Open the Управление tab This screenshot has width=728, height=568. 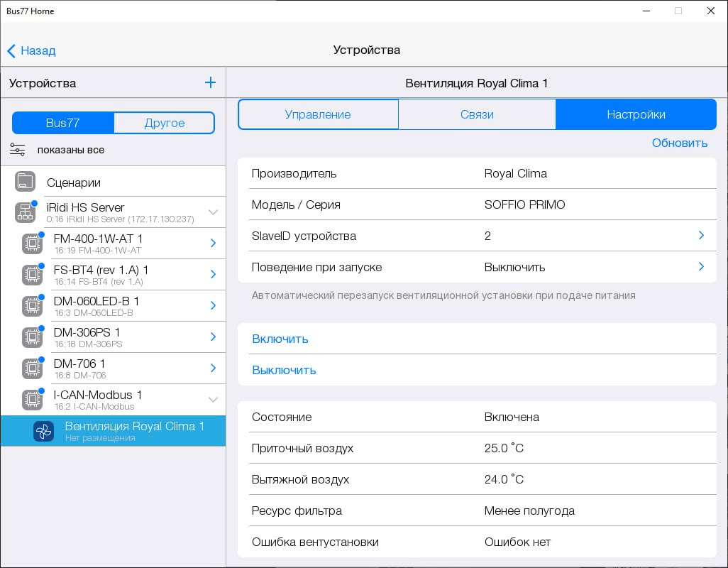click(318, 114)
